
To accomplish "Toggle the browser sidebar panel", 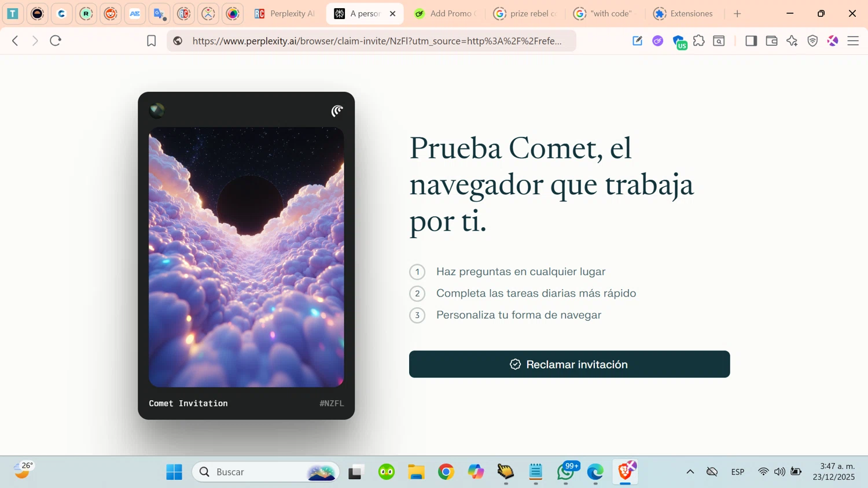I will click(x=751, y=41).
